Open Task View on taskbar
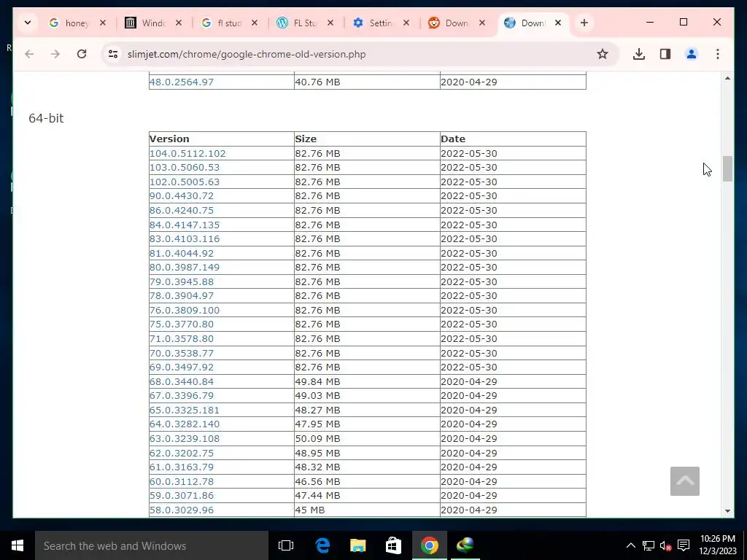Screen dimensions: 747x560 coord(286,545)
